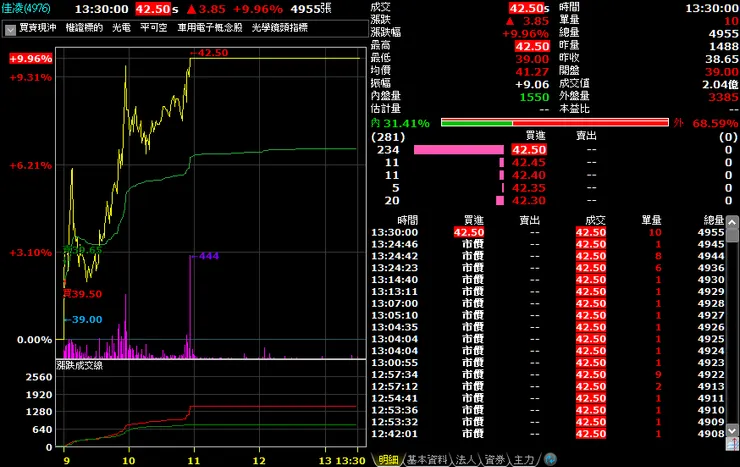Click the 光學鏡頭指標 tag
The image size is (740, 467).
tap(280, 28)
